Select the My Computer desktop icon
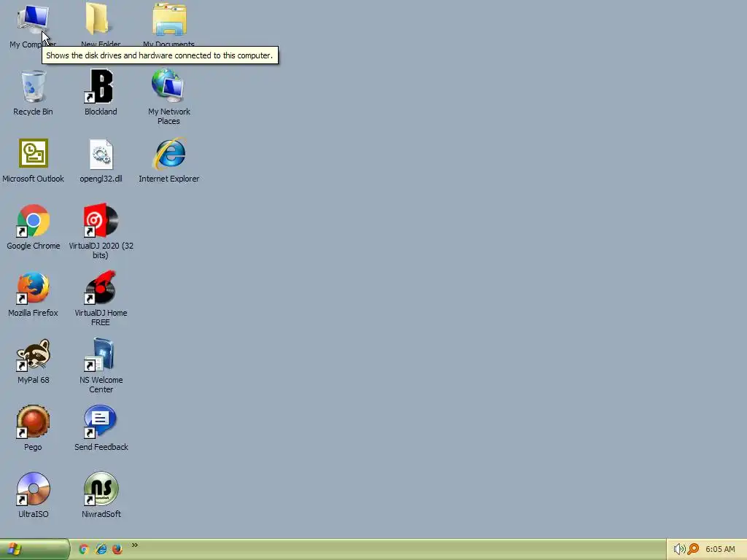Viewport: 747px width, 560px height. coord(33,20)
